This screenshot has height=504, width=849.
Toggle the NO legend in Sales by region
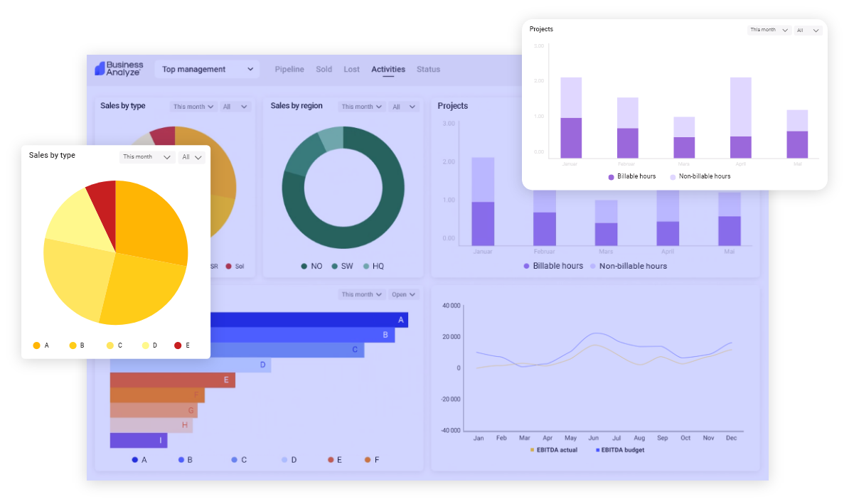pos(311,266)
